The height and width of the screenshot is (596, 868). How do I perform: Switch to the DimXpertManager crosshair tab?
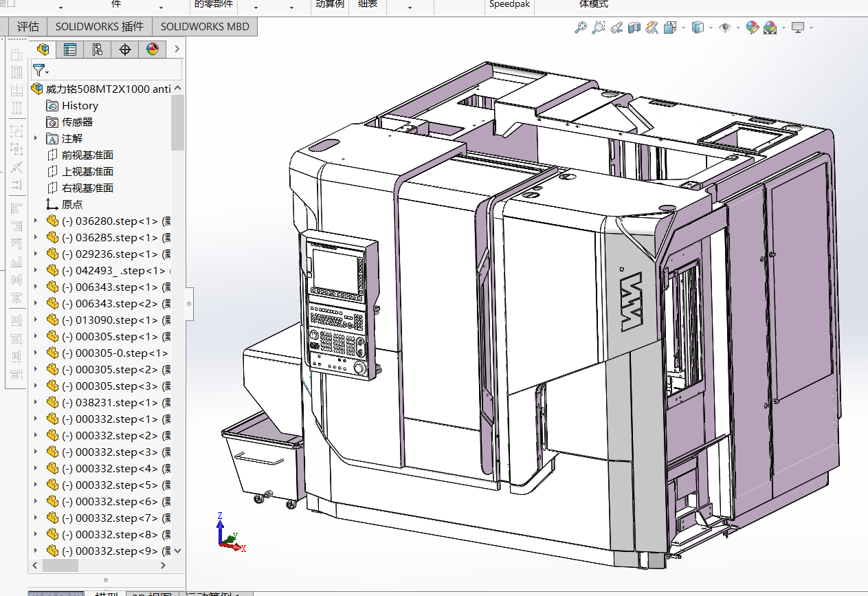click(125, 49)
